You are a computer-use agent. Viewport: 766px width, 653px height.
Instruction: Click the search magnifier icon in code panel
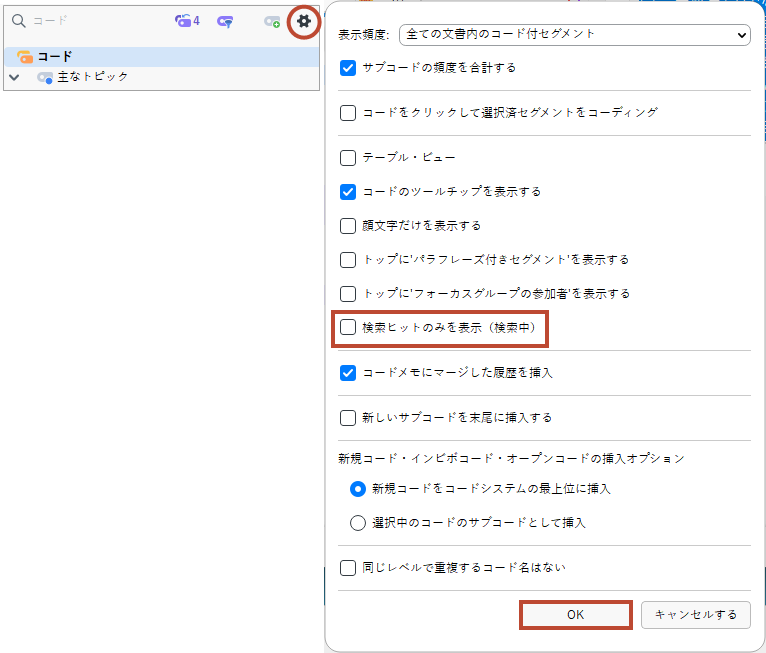18,21
